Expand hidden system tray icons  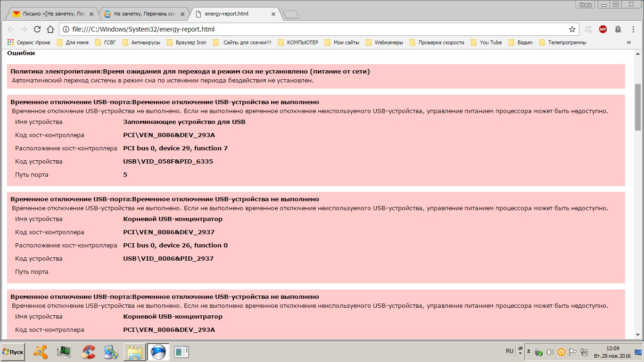[528, 352]
